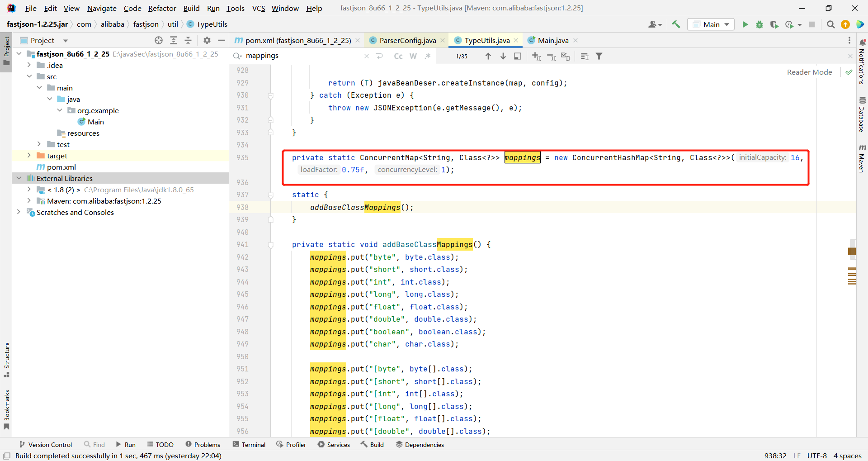Open the Dependencies tool window
The width and height of the screenshot is (868, 461).
pos(420,445)
